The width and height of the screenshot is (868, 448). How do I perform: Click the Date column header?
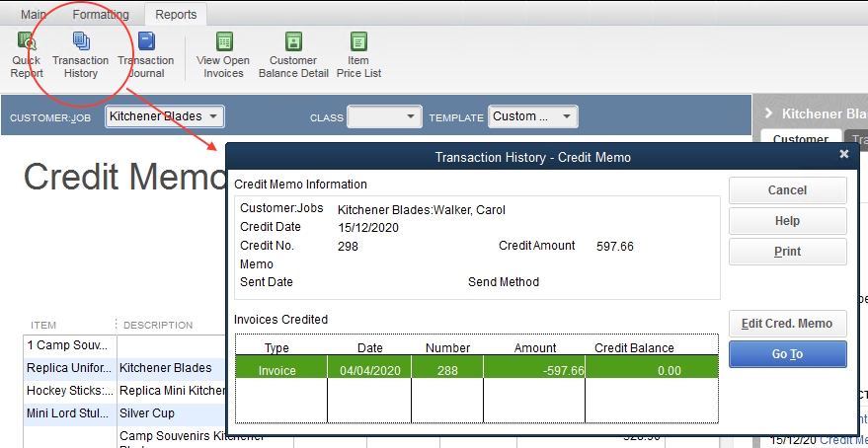(x=369, y=348)
